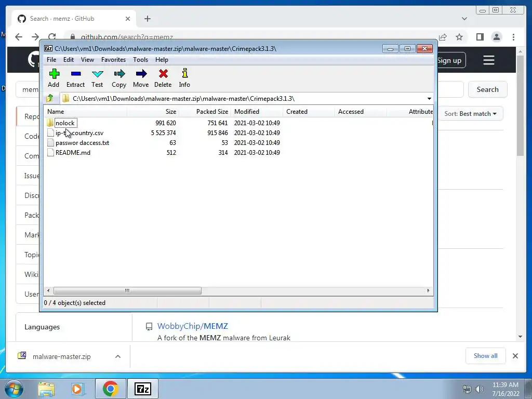Open Windows Explorer from taskbar
Image resolution: width=532 pixels, height=399 pixels.
pos(46,389)
